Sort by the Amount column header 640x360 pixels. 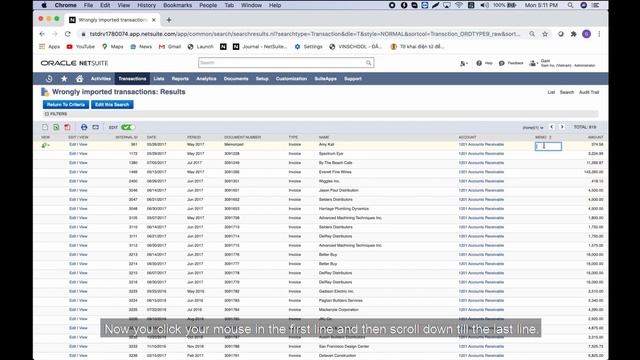click(x=595, y=137)
